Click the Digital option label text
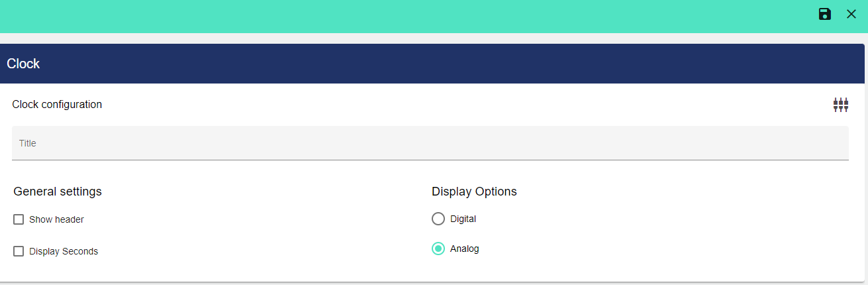868x285 pixels. pyautogui.click(x=463, y=219)
